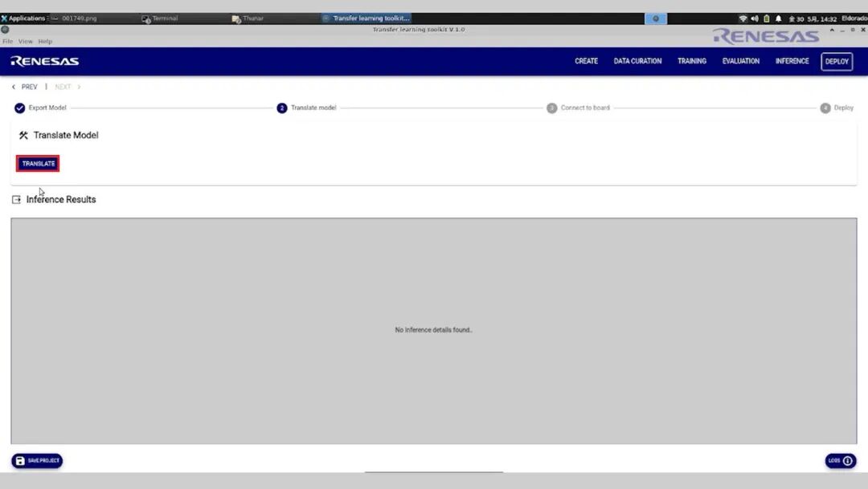Image resolution: width=868 pixels, height=489 pixels.
Task: Open the View menu
Action: [26, 42]
